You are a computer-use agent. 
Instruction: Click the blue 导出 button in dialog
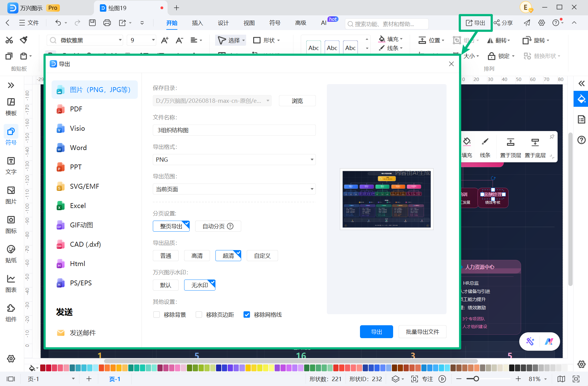click(377, 332)
